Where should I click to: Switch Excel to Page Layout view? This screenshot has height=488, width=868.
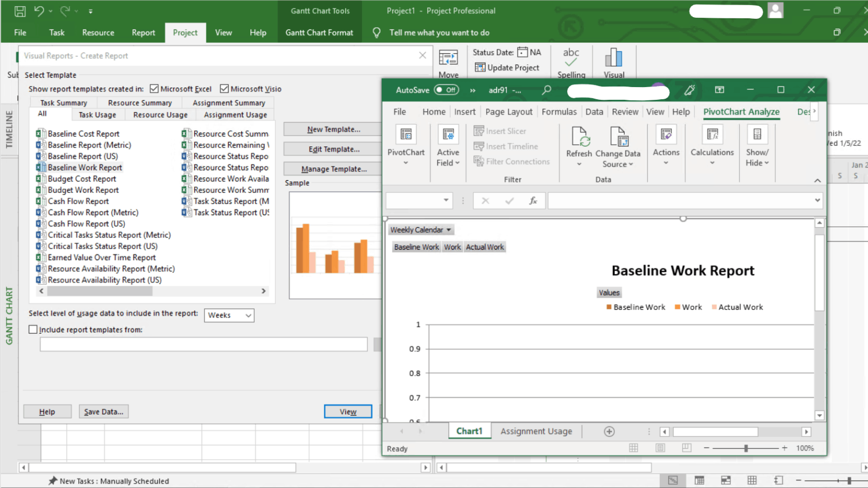(660, 448)
